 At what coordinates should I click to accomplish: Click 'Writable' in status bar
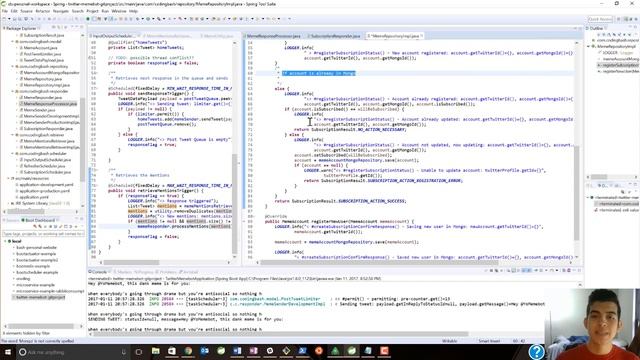tap(449, 341)
